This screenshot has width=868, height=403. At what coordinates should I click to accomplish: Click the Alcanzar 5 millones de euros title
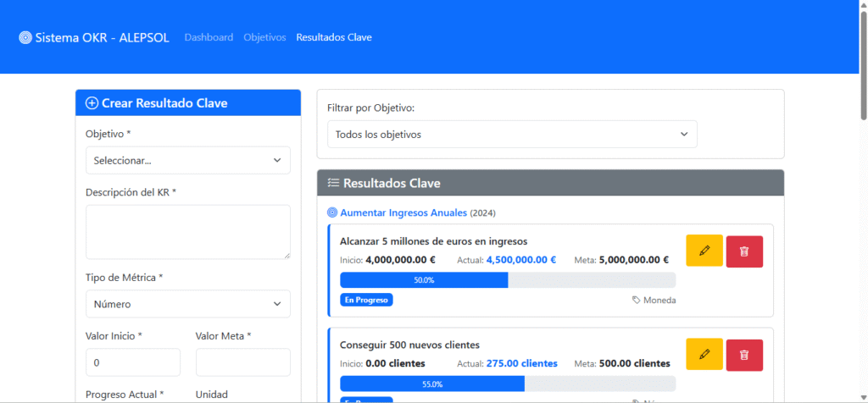click(433, 241)
